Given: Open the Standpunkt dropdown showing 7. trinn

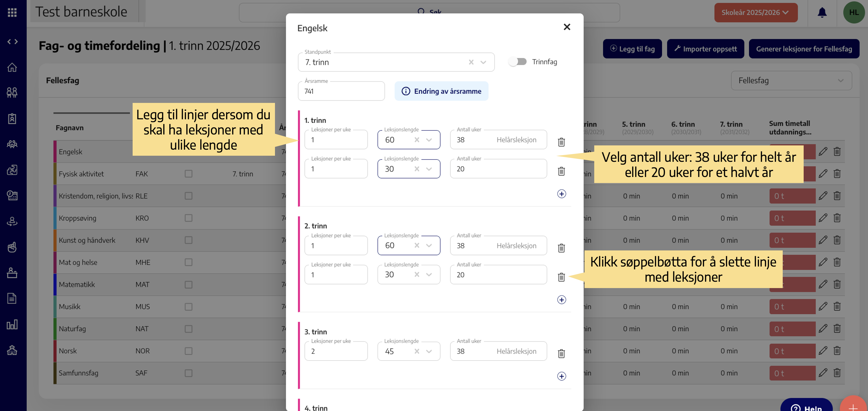Looking at the screenshot, I should click(483, 62).
